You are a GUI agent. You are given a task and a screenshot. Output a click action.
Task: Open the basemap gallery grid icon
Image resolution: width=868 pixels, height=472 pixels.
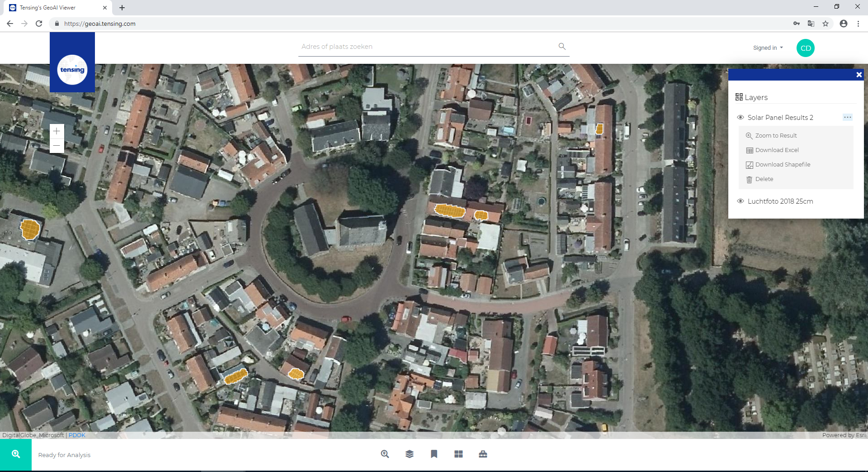(458, 454)
